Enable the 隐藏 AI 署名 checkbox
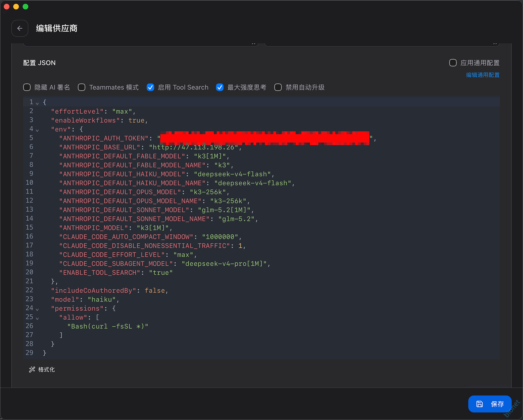 click(27, 87)
